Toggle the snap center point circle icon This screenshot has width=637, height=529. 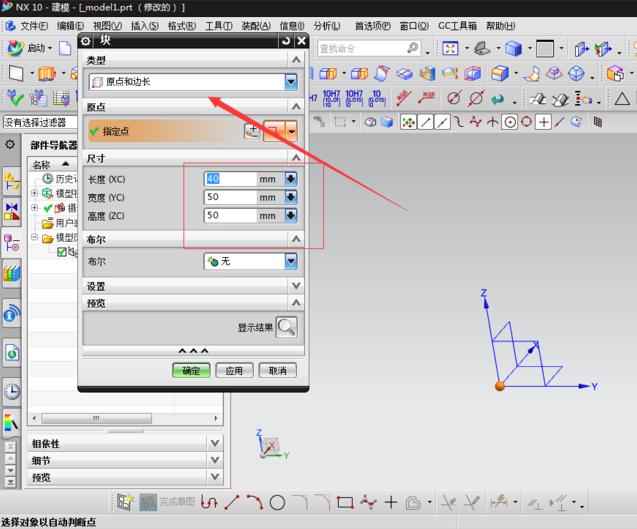509,122
